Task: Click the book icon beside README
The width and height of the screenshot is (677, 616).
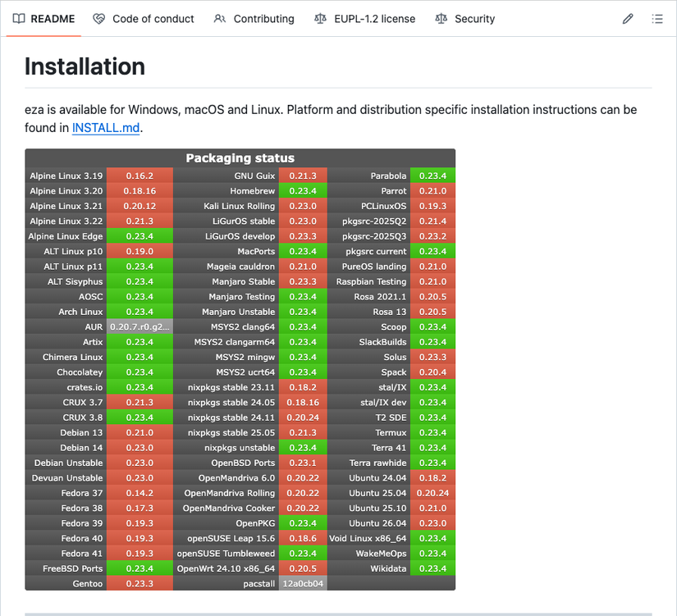Action: click(19, 18)
